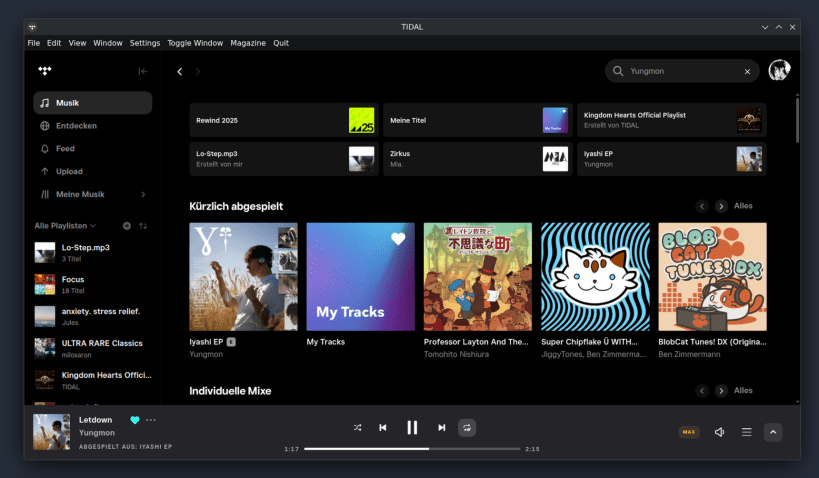819x478 pixels.
Task: Open the play queue list icon
Action: (x=746, y=432)
